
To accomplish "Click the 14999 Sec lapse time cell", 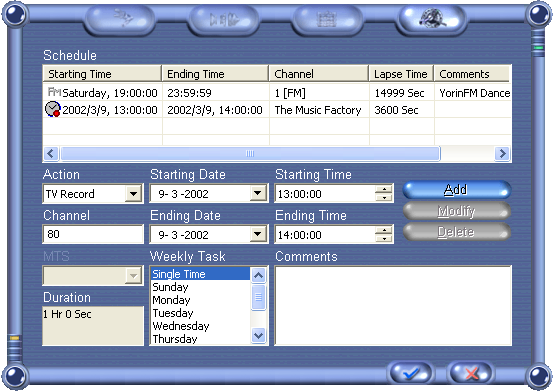I will [402, 93].
